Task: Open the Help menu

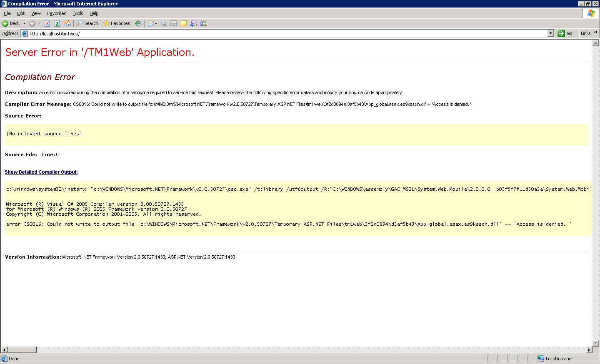Action: coord(94,13)
